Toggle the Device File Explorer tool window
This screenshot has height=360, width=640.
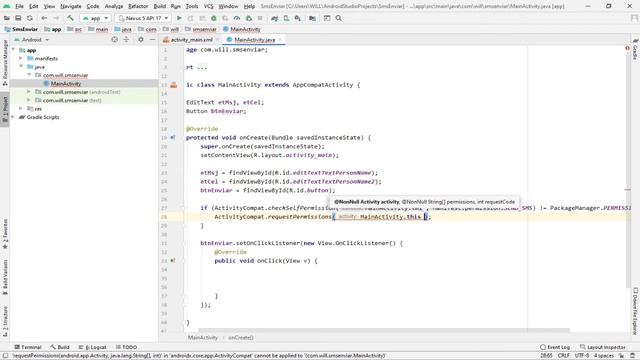[635, 311]
